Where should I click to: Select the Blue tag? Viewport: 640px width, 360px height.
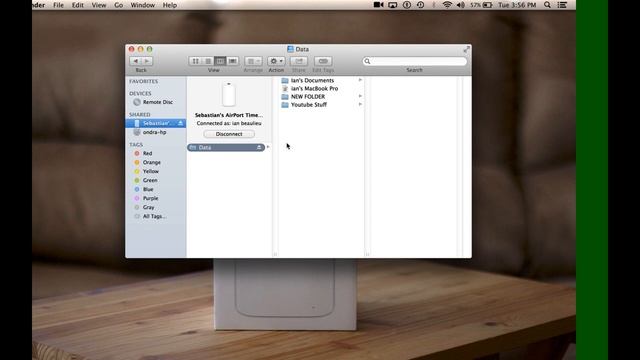[148, 189]
